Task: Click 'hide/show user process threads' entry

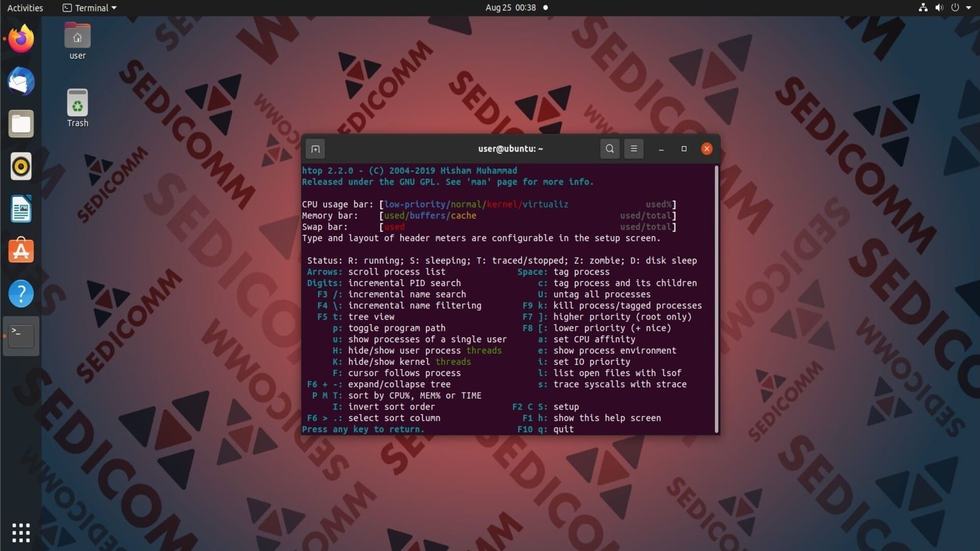Action: (425, 350)
